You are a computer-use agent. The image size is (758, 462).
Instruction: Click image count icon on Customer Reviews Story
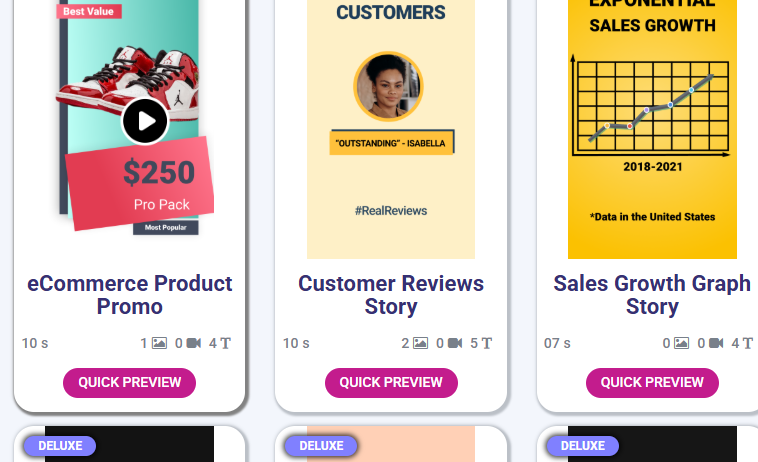(420, 343)
